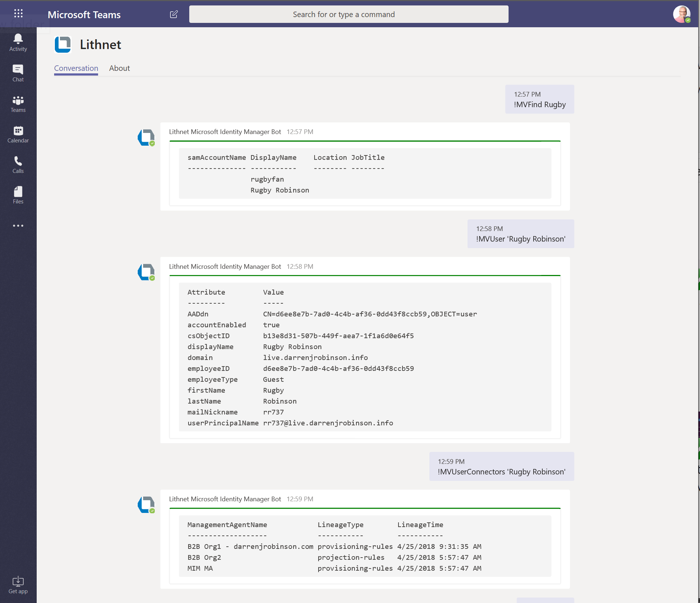This screenshot has height=603, width=700.
Task: Select the Conversation tab
Action: (76, 68)
